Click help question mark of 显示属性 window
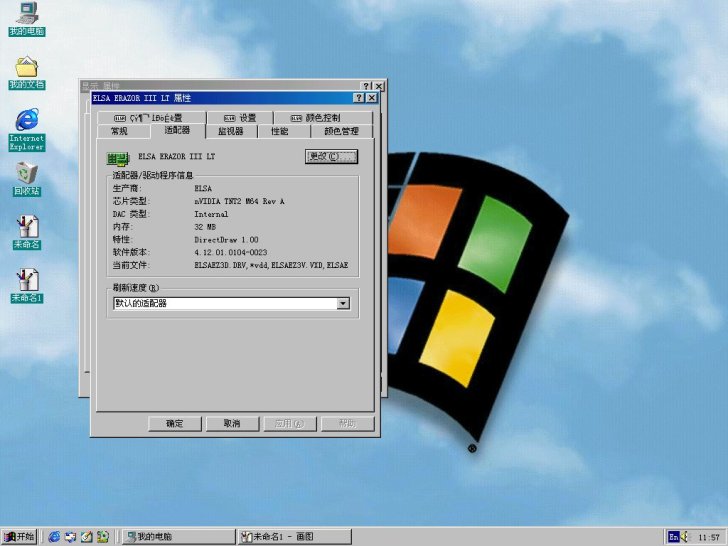Image resolution: width=728 pixels, height=546 pixels. point(366,86)
